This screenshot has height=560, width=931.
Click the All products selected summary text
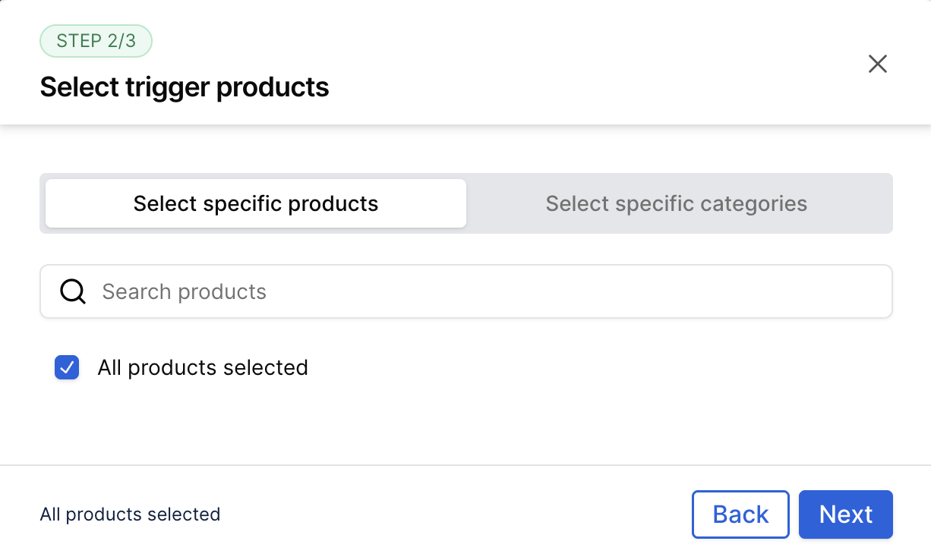129,514
